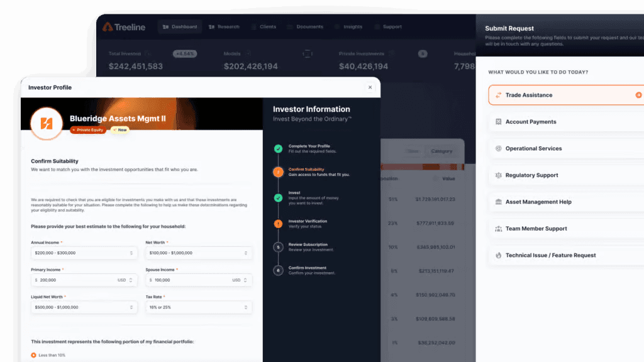Click the $345,985,102.01 value cell

point(436,247)
